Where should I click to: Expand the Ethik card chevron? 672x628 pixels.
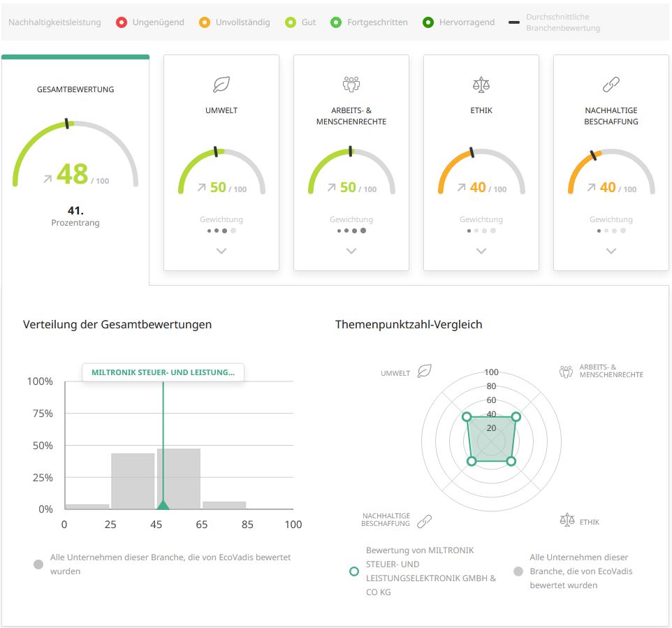[x=481, y=251]
